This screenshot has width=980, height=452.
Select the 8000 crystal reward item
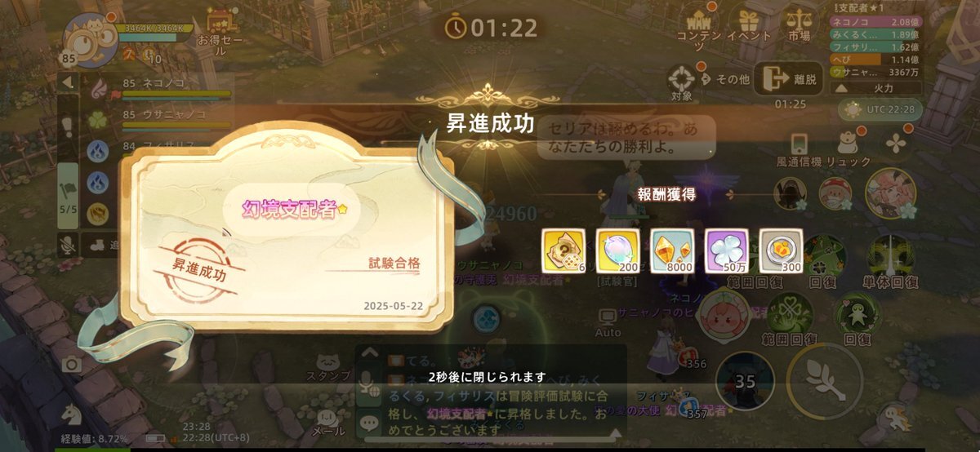[x=673, y=250]
